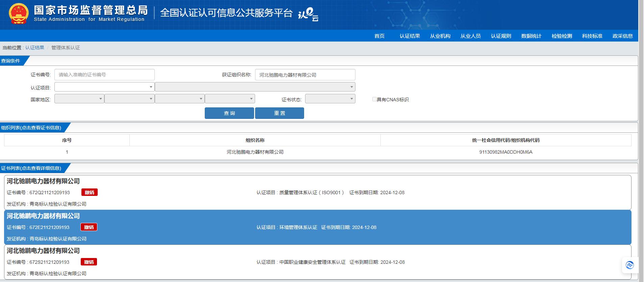Click the 组织名称 column header

(x=255, y=140)
